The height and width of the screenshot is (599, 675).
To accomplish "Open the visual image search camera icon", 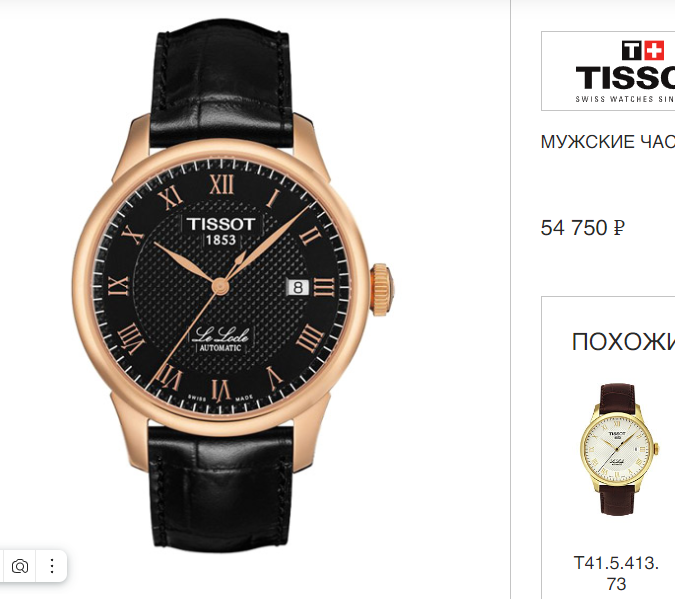I will coord(20,566).
